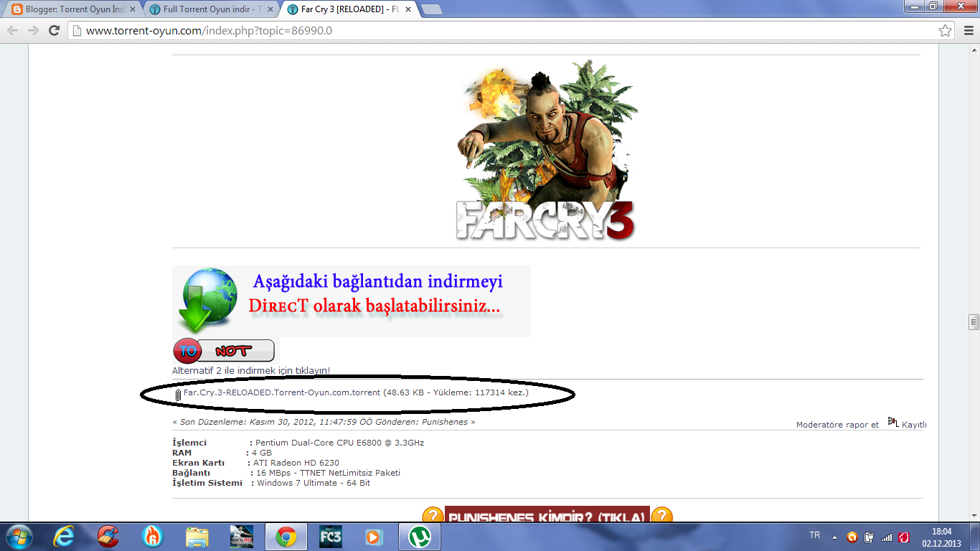
Task: Open the flame app taskbar icon
Action: (x=153, y=537)
